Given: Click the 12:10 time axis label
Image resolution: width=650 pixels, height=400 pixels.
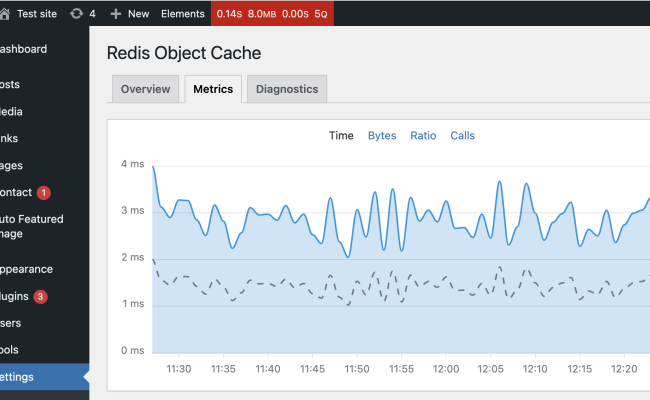Looking at the screenshot, I should click(x=535, y=369).
